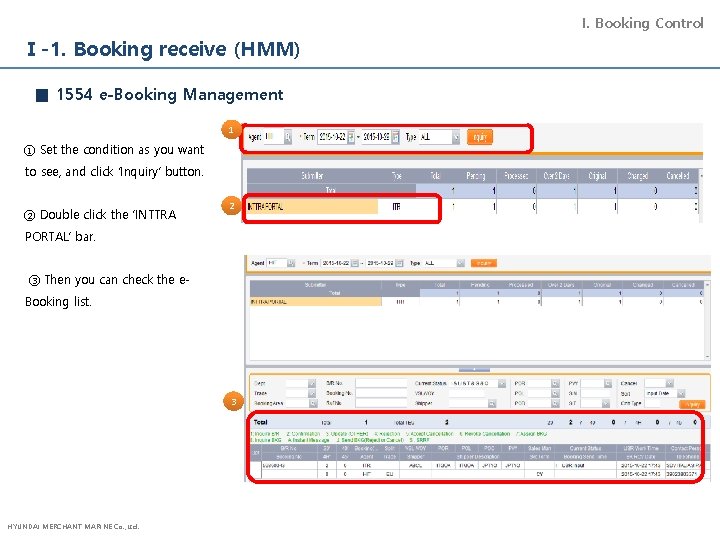Click the Booking No. input field
This screenshot has height=540, width=720.
[381, 393]
